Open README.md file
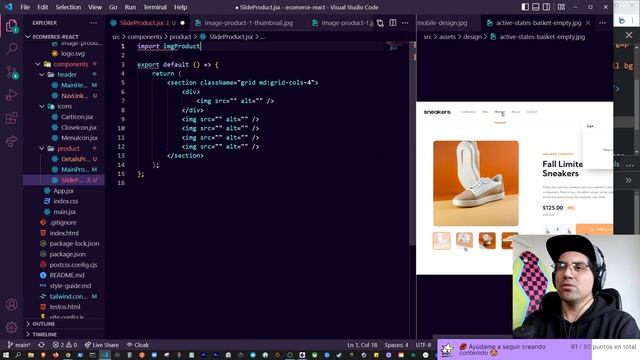The image size is (640, 360). 67,275
